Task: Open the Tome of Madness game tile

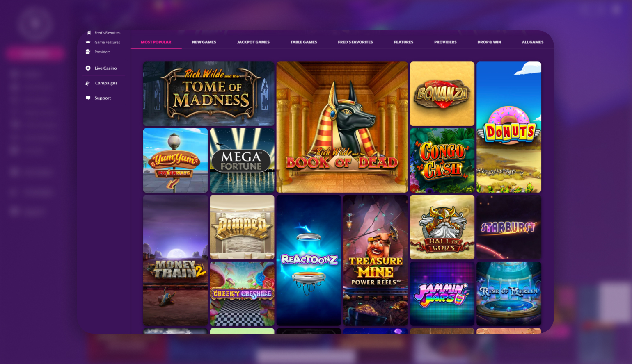Action: [x=208, y=94]
